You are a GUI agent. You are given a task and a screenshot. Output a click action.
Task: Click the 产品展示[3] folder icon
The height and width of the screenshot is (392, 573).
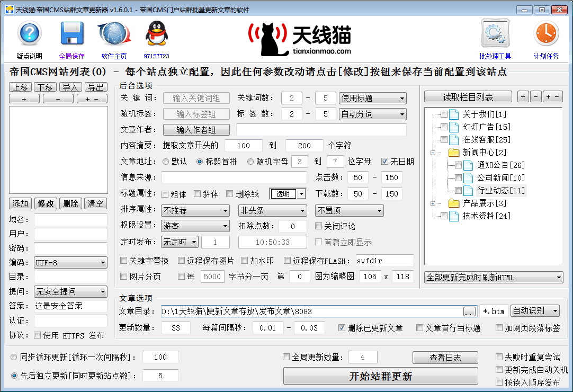454,203
